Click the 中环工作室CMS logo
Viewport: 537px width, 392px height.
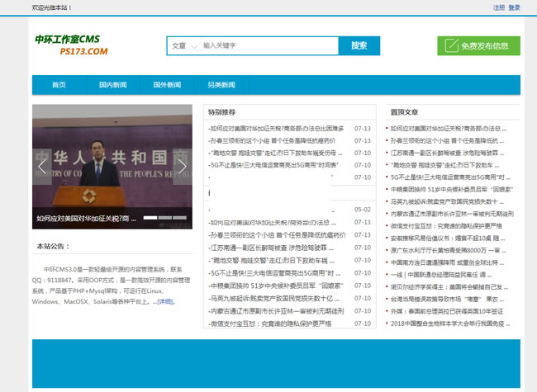click(71, 45)
